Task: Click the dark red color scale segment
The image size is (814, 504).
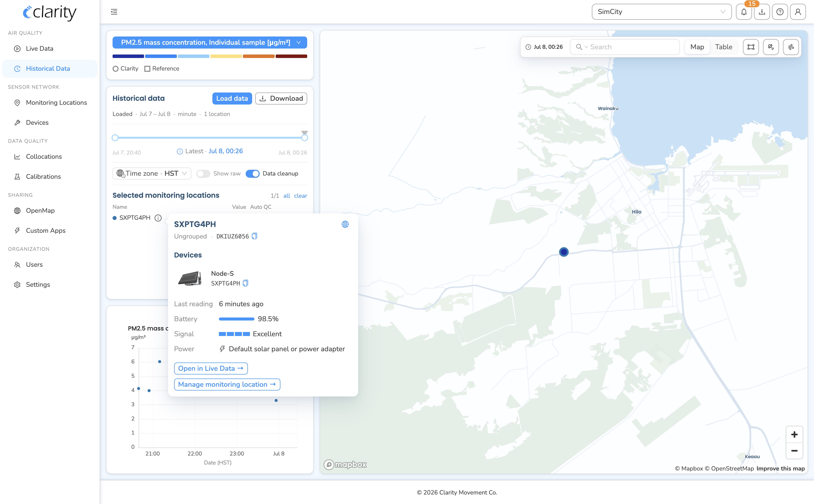Action: pyautogui.click(x=291, y=56)
